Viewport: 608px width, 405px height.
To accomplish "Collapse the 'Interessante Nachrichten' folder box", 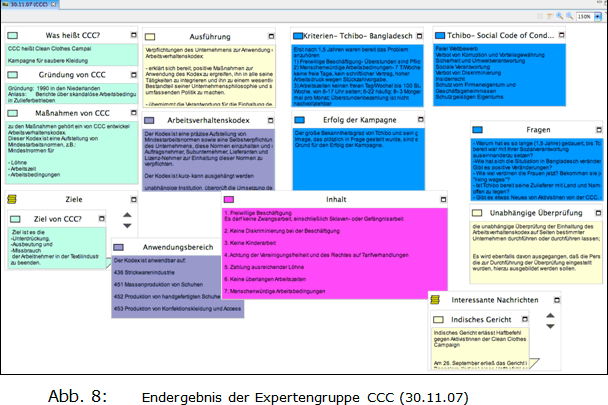I will (x=557, y=300).
